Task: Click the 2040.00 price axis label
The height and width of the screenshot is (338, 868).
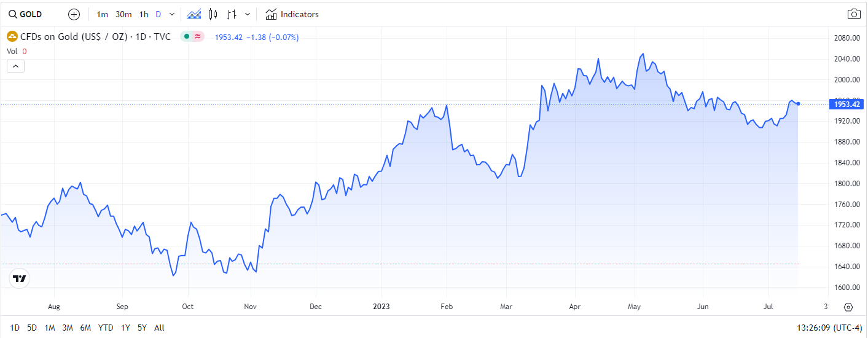Action: tap(846, 59)
